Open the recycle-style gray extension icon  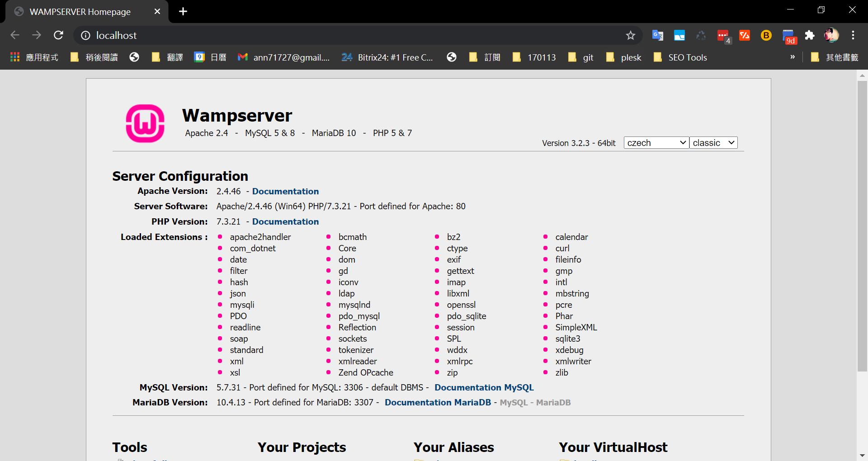pyautogui.click(x=701, y=35)
